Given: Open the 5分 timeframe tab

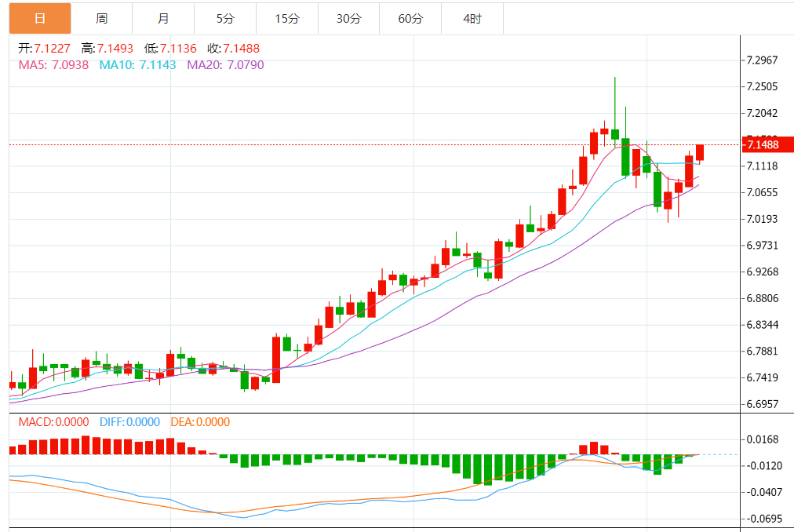Looking at the screenshot, I should (x=225, y=19).
